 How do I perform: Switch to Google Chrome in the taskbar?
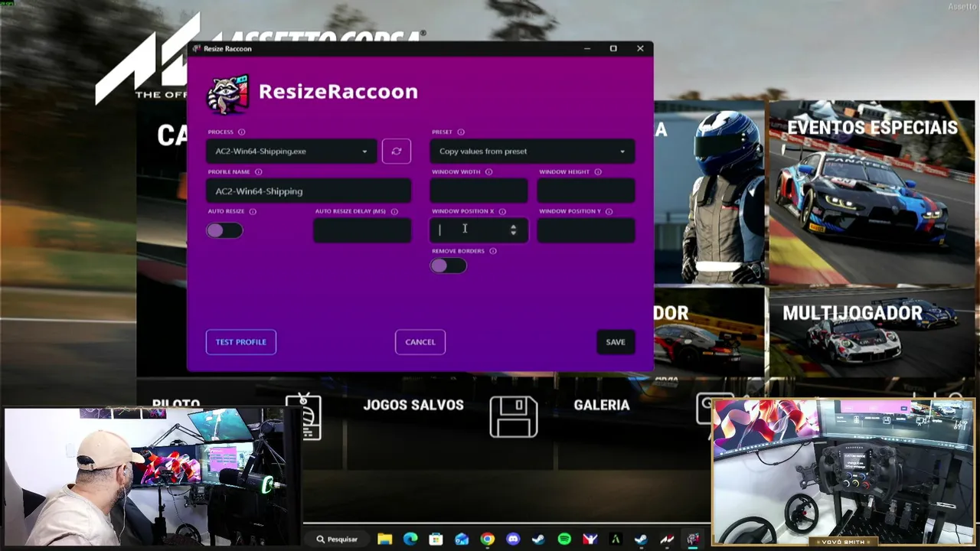coord(487,540)
